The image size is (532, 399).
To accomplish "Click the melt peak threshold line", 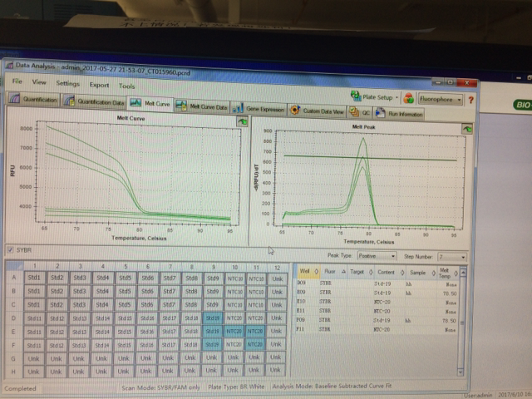I will coord(370,158).
